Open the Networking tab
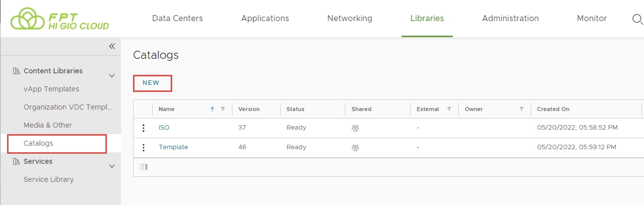 [349, 19]
